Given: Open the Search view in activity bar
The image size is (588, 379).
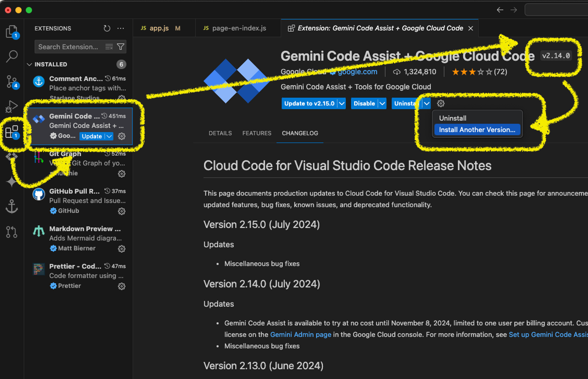Looking at the screenshot, I should tap(12, 56).
